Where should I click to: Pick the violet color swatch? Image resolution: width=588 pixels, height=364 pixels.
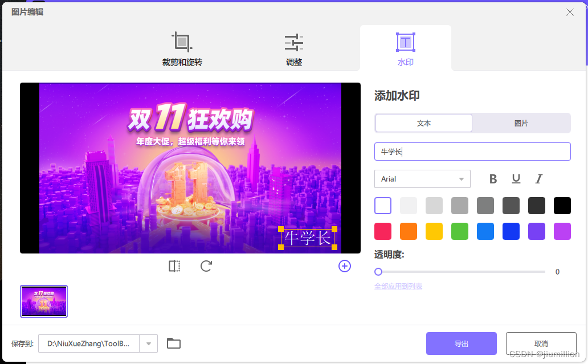[x=537, y=231]
